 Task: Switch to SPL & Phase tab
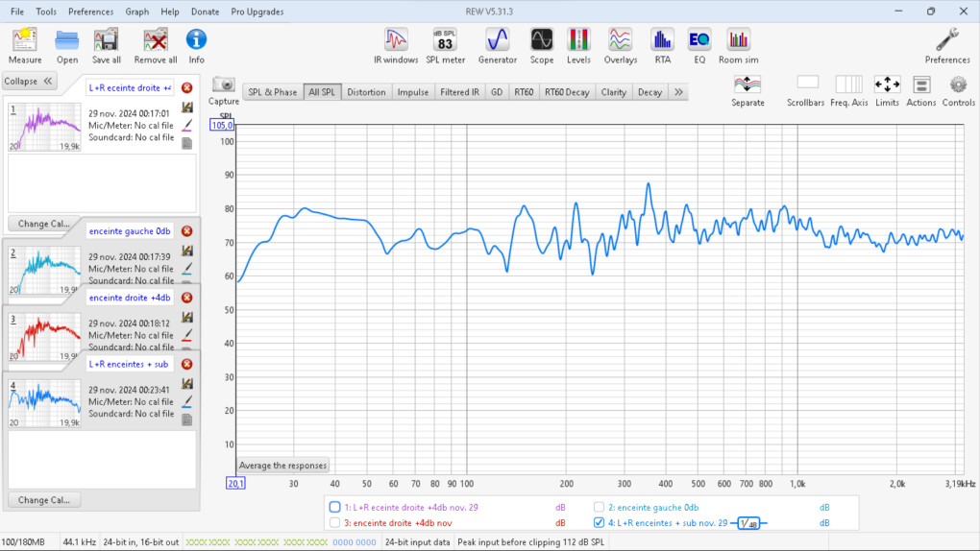tap(273, 92)
